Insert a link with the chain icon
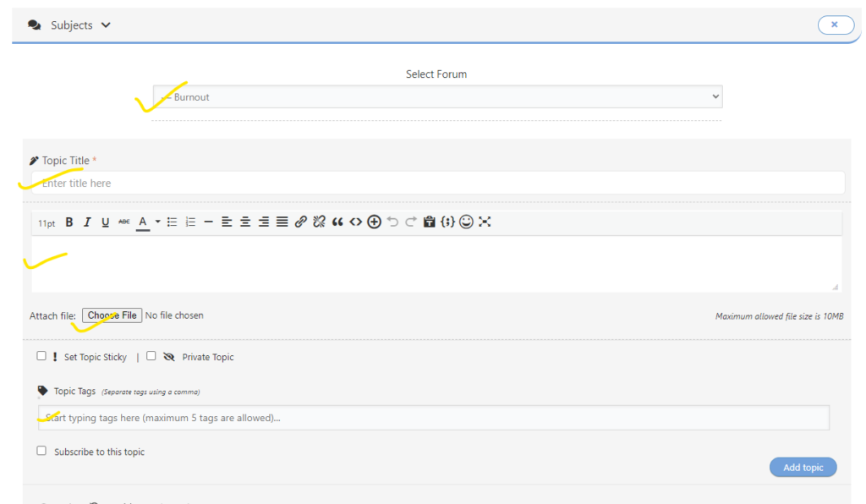 tap(301, 222)
